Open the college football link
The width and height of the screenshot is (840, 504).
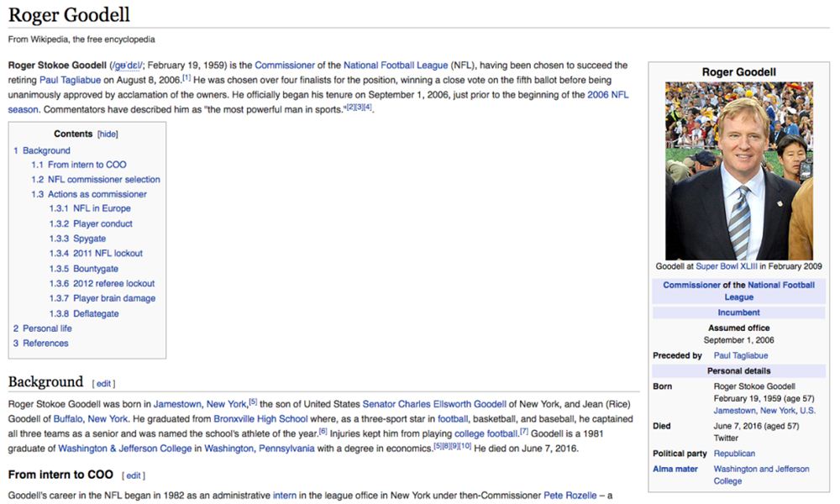pyautogui.click(x=486, y=433)
